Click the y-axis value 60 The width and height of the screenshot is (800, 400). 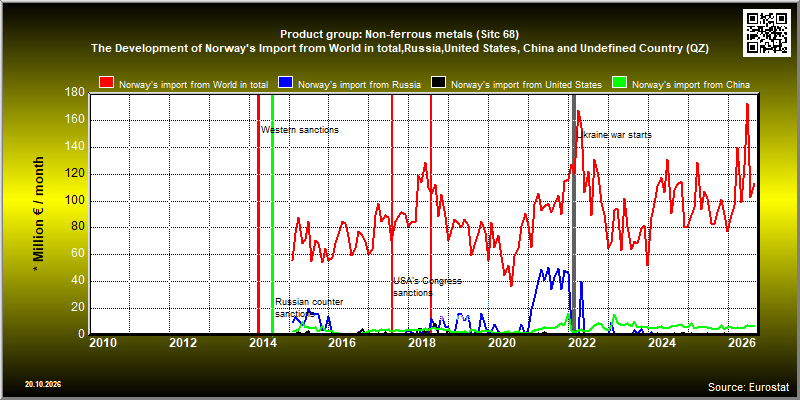point(78,254)
